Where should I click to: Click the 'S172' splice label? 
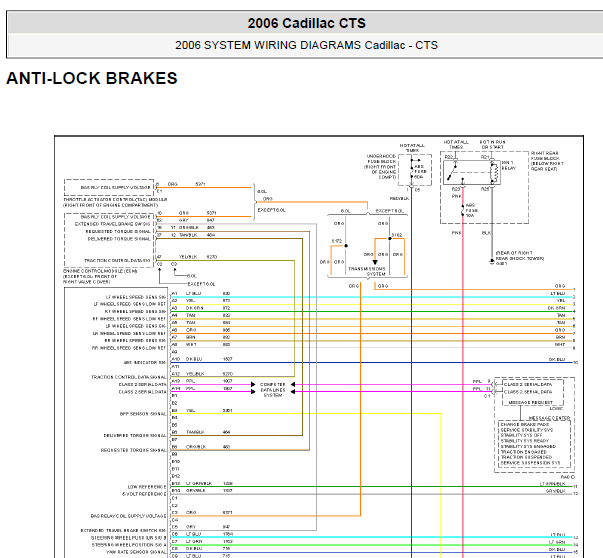tap(336, 241)
